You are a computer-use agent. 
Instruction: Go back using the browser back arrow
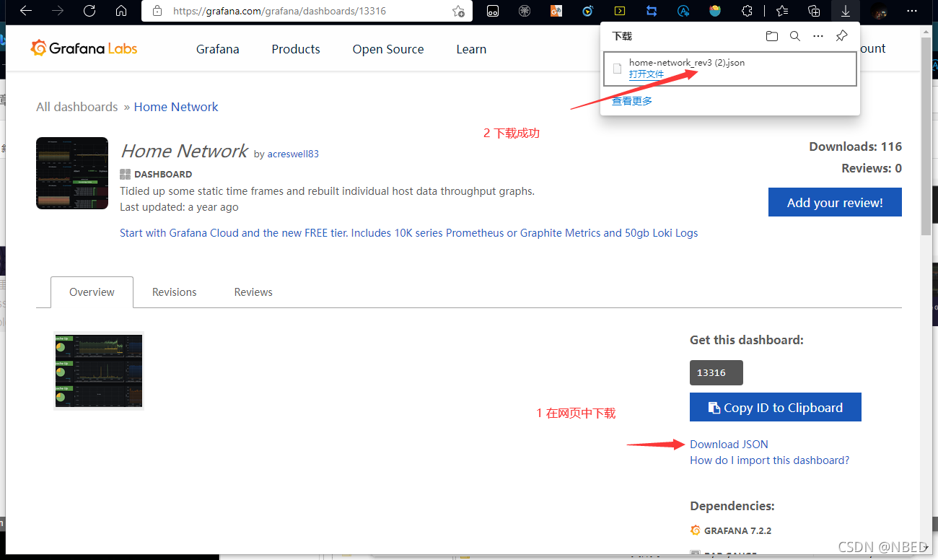tap(26, 11)
